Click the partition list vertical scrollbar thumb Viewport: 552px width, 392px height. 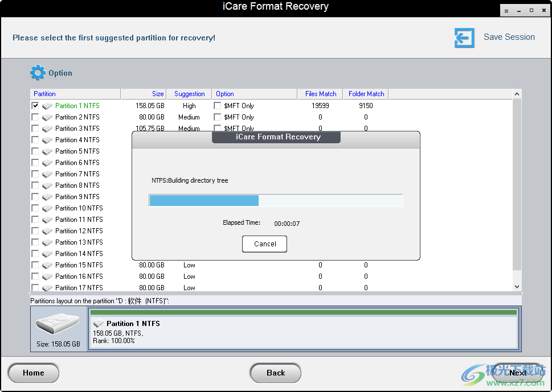(x=517, y=184)
